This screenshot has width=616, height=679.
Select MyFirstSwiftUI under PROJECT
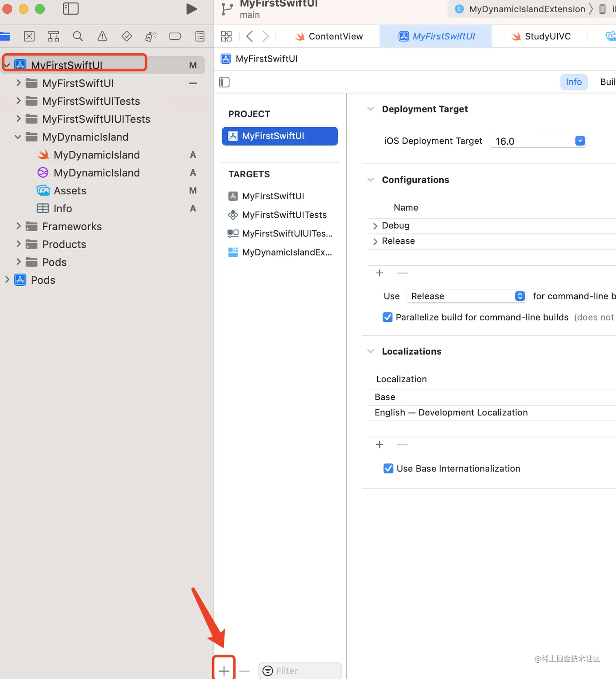[280, 136]
